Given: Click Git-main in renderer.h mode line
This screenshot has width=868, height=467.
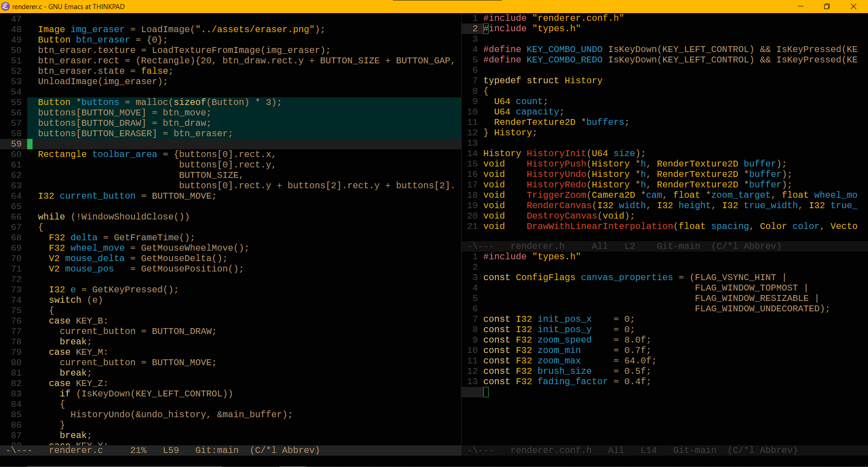Looking at the screenshot, I should [x=679, y=246].
